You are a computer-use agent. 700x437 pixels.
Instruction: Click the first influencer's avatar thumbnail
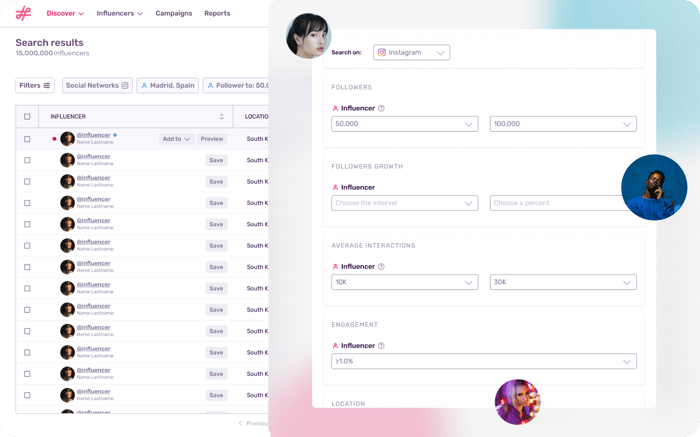coord(67,139)
